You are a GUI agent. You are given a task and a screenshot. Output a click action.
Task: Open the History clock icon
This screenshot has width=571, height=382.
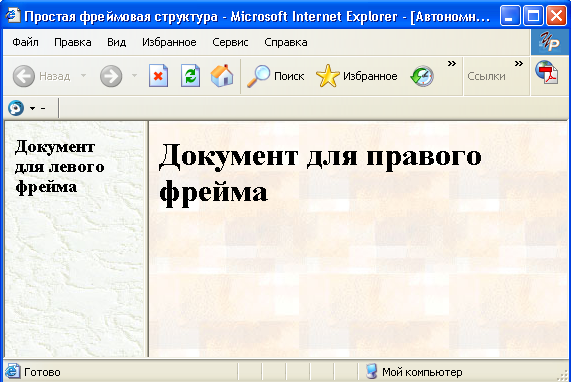point(422,76)
